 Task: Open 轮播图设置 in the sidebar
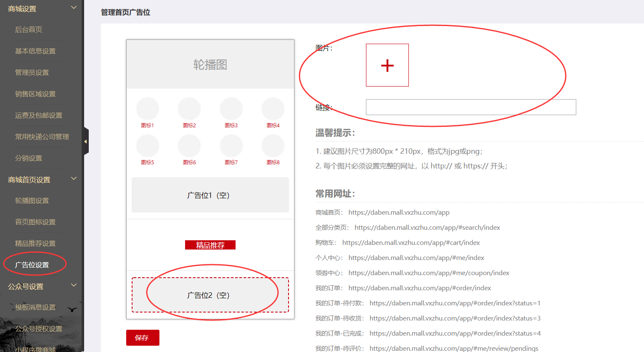(32, 200)
